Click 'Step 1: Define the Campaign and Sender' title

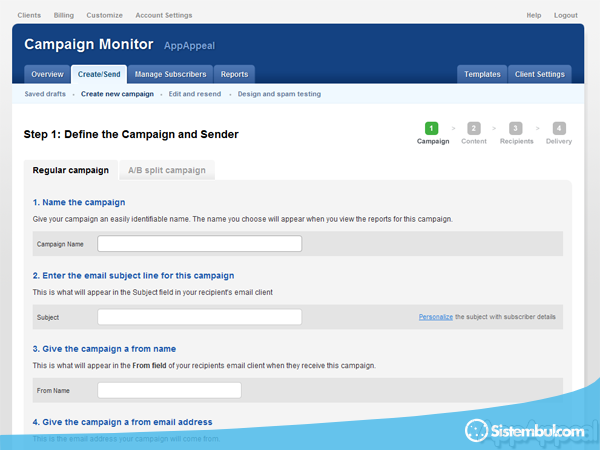pyautogui.click(x=131, y=134)
